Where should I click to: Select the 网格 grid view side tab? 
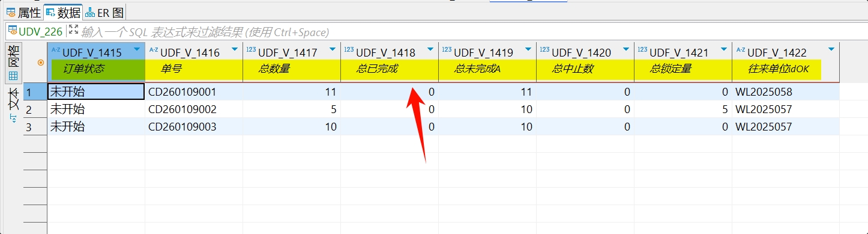pyautogui.click(x=13, y=63)
